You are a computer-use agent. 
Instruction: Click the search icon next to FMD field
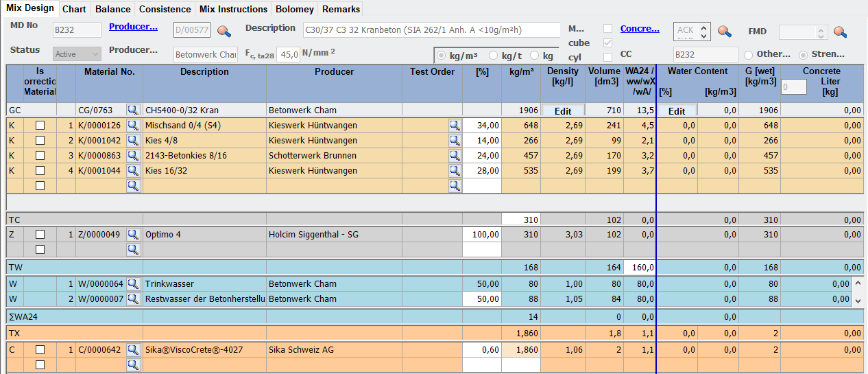click(x=840, y=32)
